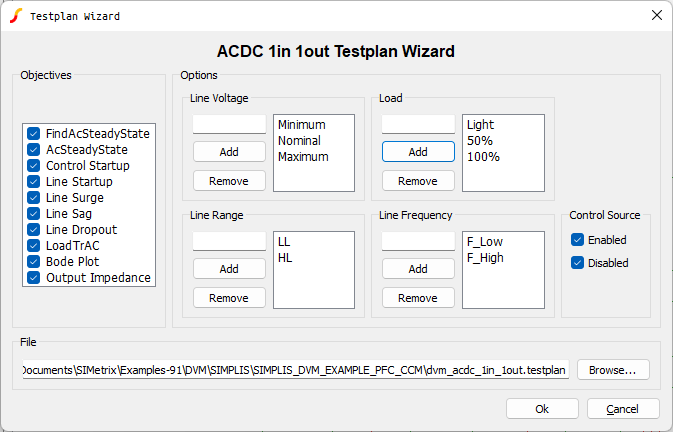Uncheck the FindAcSteadyState objective
This screenshot has height=432, width=673.
point(34,133)
